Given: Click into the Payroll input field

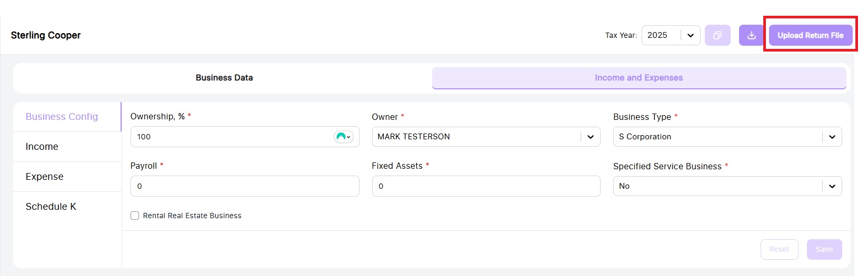Looking at the screenshot, I should pyautogui.click(x=245, y=186).
